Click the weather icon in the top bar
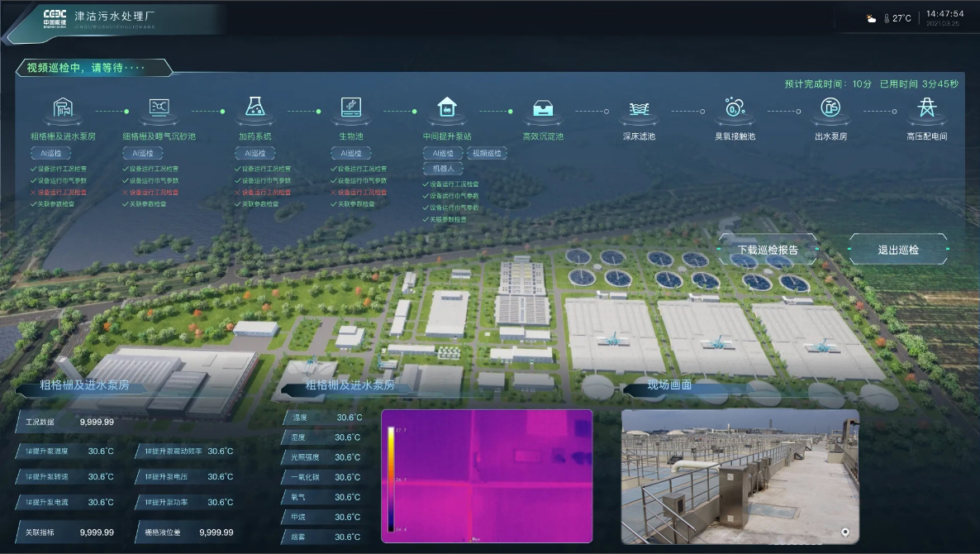The height and width of the screenshot is (554, 980). pyautogui.click(x=871, y=18)
